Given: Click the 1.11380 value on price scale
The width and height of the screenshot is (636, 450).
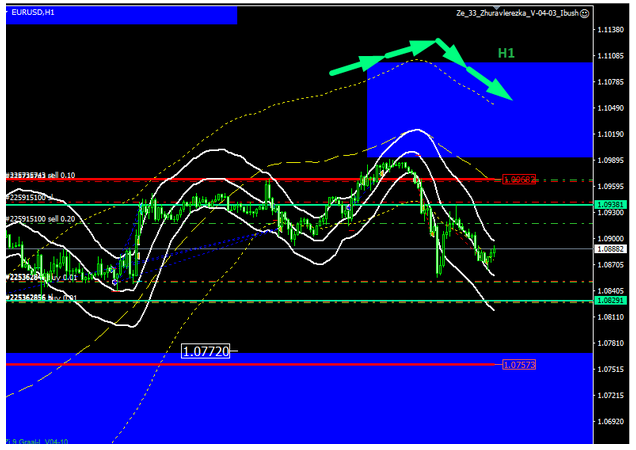Looking at the screenshot, I should coord(611,30).
